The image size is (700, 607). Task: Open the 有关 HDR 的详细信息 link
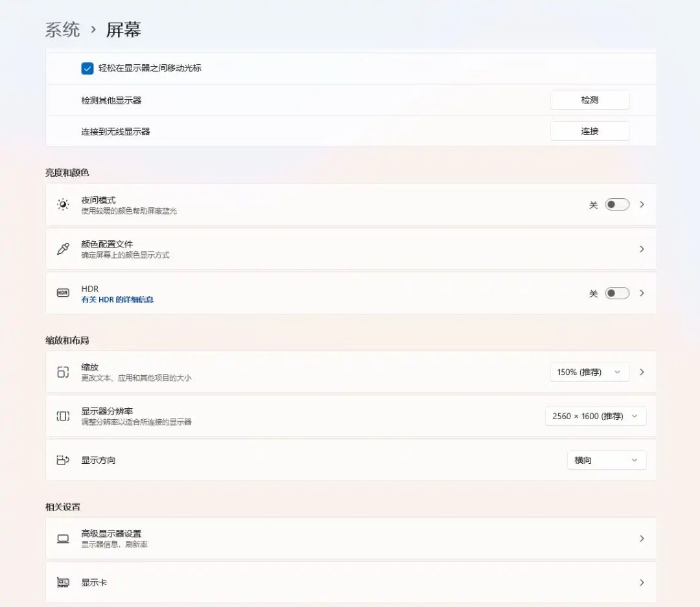(117, 299)
